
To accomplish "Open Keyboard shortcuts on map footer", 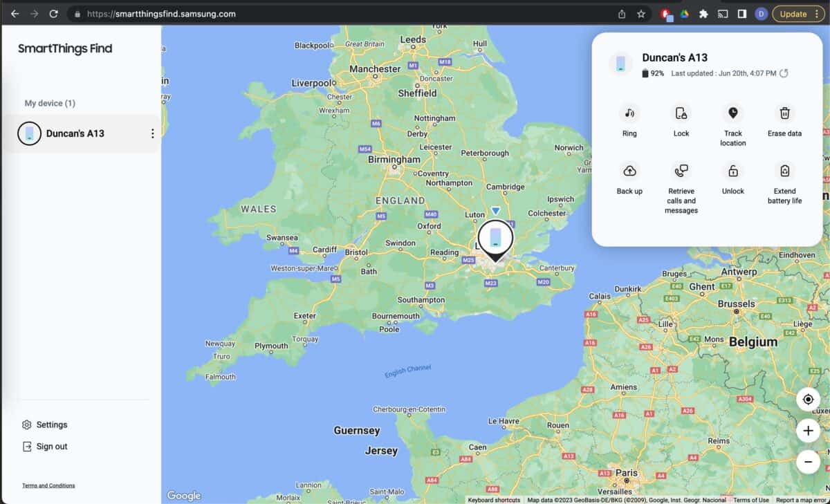I will coord(494,500).
